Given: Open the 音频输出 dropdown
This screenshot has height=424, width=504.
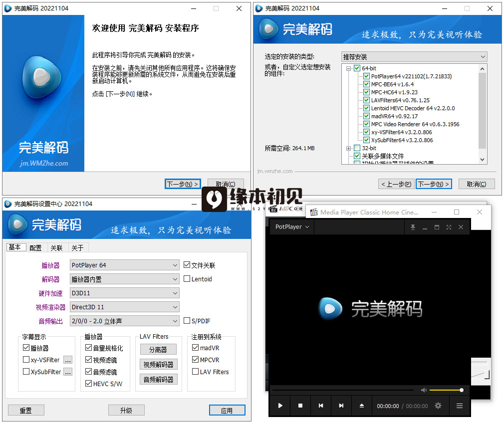Looking at the screenshot, I should pyautogui.click(x=124, y=321).
